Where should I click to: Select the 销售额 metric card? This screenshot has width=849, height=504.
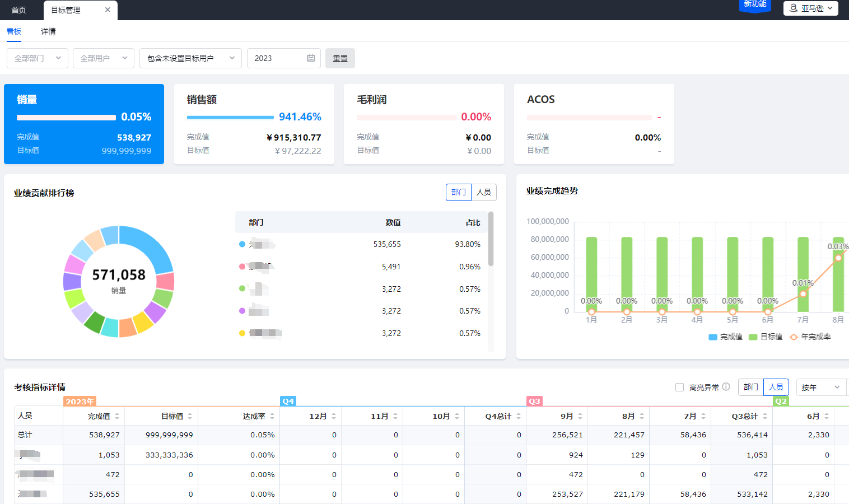254,124
